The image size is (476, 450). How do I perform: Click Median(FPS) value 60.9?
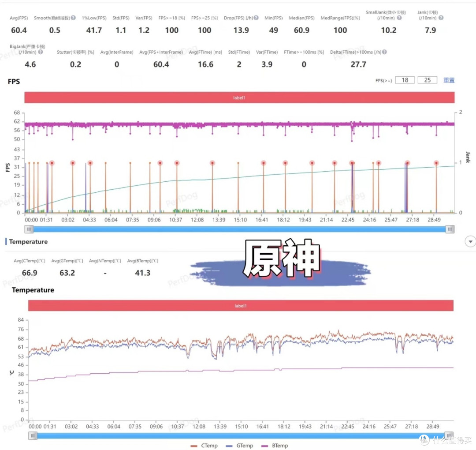click(x=302, y=30)
